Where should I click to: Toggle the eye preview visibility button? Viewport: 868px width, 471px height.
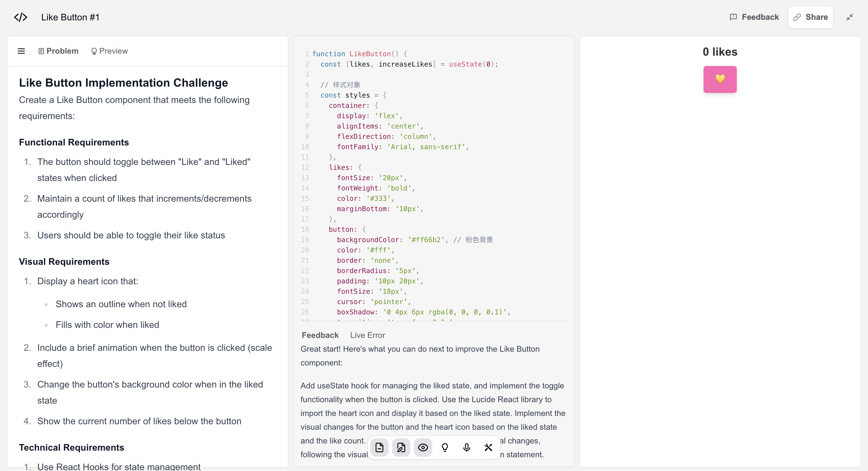(x=423, y=447)
